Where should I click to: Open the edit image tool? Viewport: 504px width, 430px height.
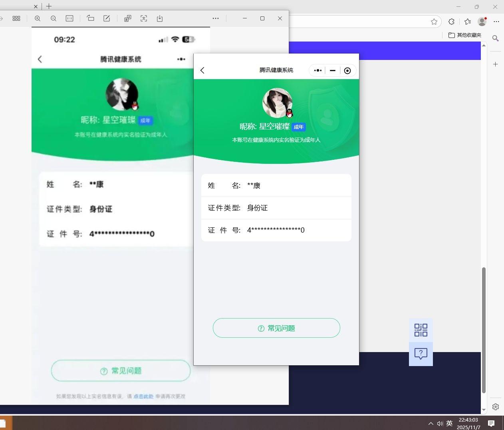tap(107, 18)
